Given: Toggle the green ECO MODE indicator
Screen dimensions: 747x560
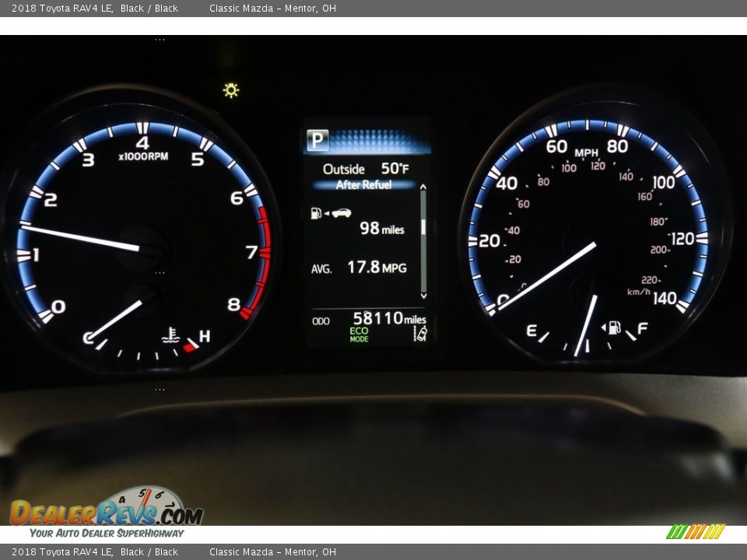Looking at the screenshot, I should 359,334.
